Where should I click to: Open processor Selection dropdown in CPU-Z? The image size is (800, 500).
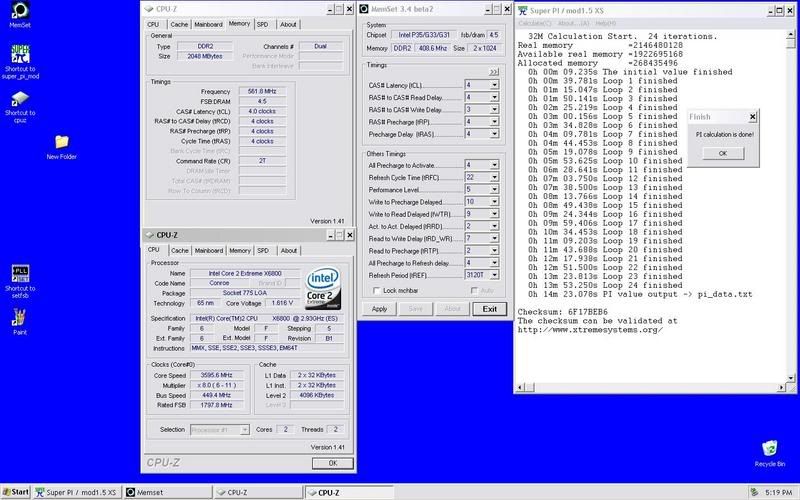point(244,430)
